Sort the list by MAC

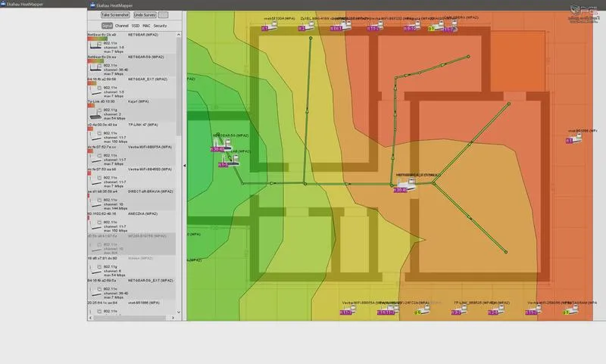(146, 26)
